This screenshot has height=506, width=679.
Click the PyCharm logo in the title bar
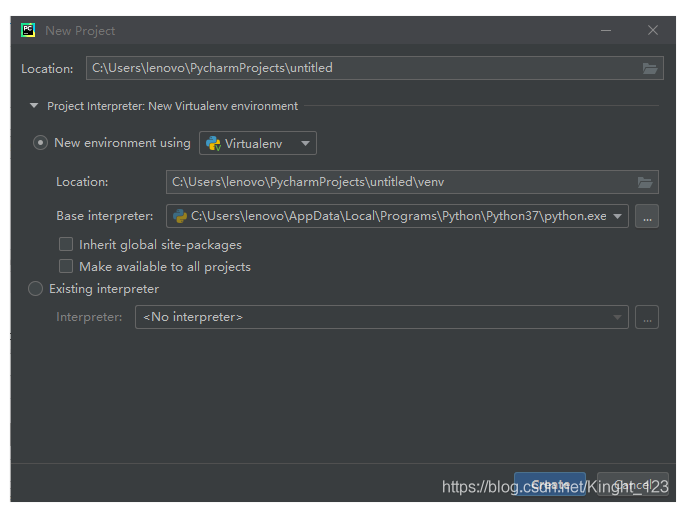(x=28, y=30)
